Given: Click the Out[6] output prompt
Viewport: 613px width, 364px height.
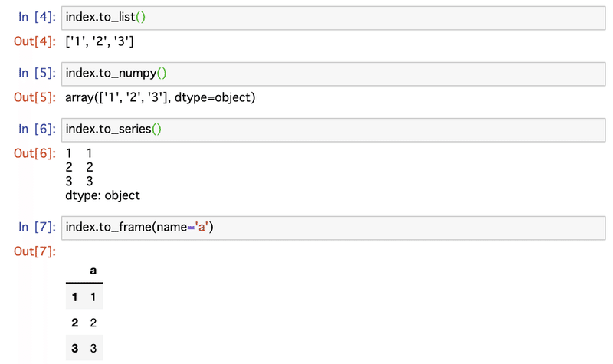Looking at the screenshot, I should [x=35, y=153].
